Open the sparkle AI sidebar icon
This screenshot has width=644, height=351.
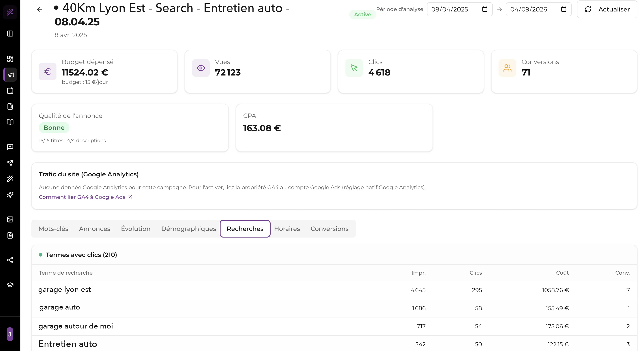click(10, 194)
